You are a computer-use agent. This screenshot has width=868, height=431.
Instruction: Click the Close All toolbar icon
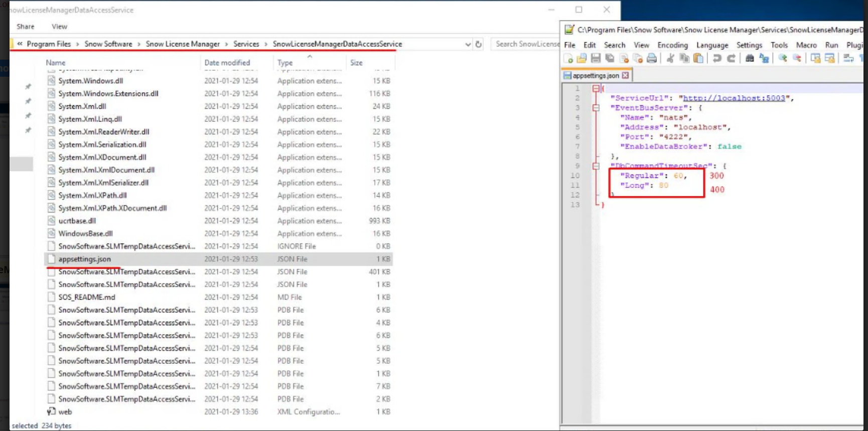[x=638, y=59]
